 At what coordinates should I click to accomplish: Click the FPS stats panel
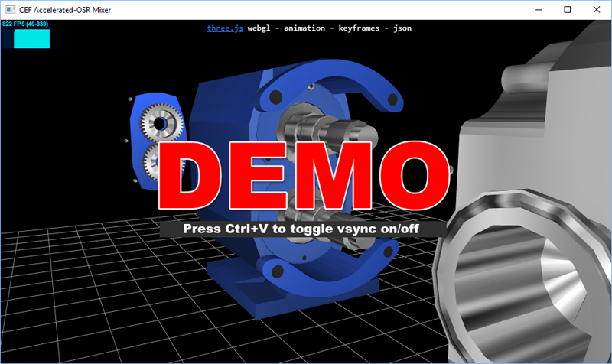(26, 34)
